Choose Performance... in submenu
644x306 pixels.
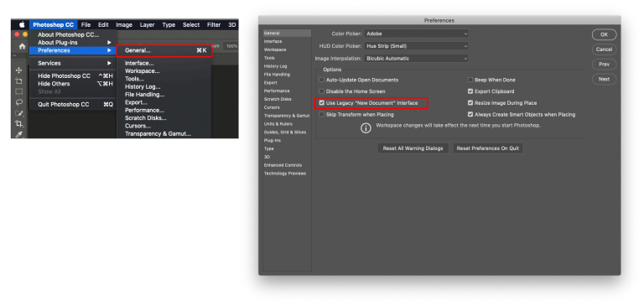coord(144,110)
